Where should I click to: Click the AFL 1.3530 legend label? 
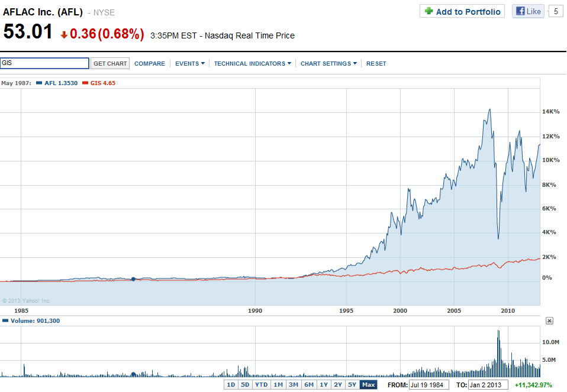[x=61, y=83]
